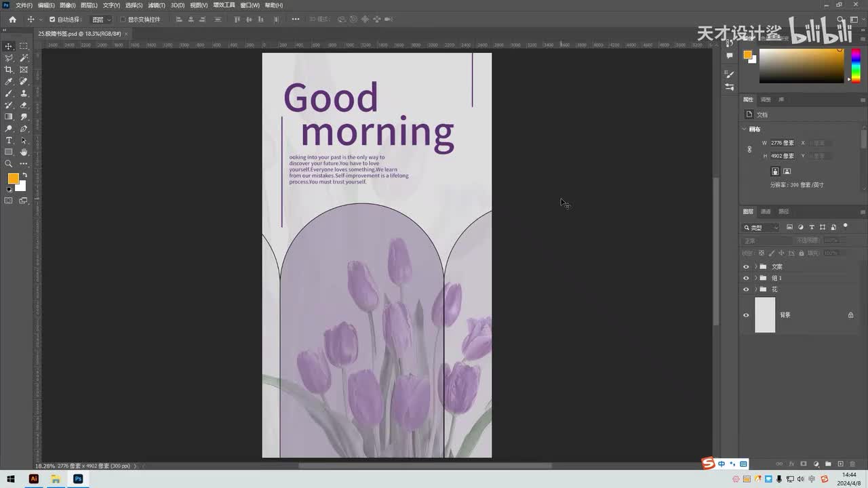Open the 滤镜(T) menu
This screenshot has height=488, width=868.
[157, 5]
